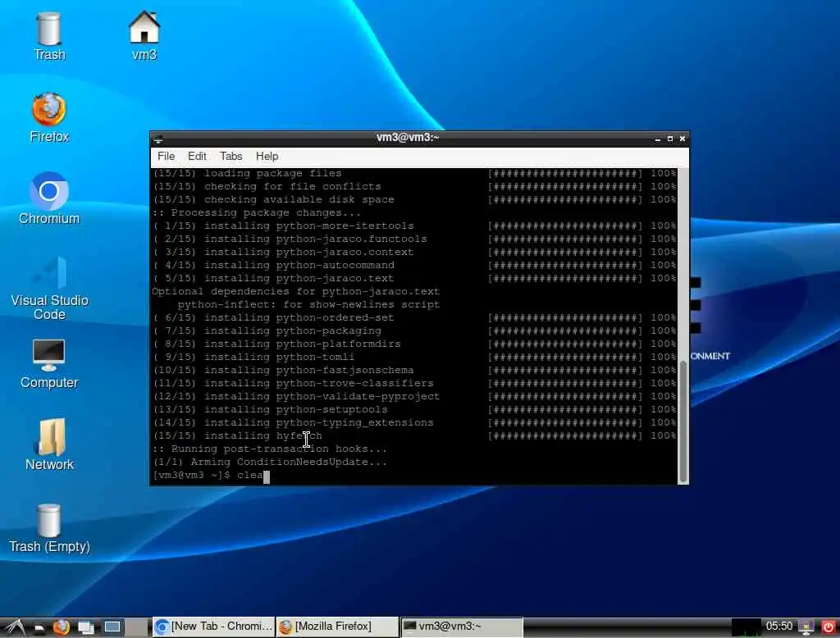
Task: Open the Visual Studio Code desktop icon
Action: click(x=49, y=288)
